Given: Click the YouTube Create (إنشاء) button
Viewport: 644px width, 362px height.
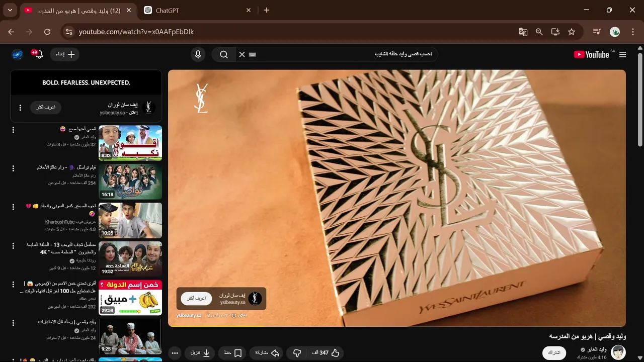Looking at the screenshot, I should coord(64,54).
